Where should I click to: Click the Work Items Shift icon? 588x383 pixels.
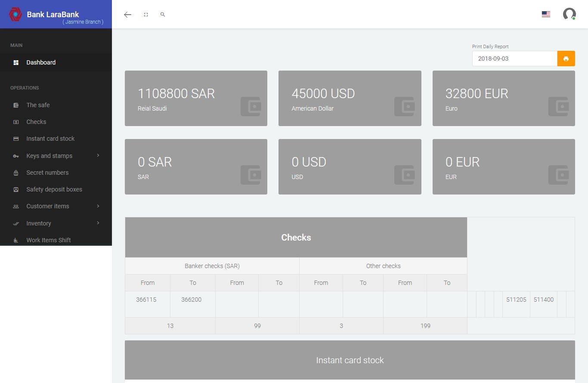click(x=16, y=240)
